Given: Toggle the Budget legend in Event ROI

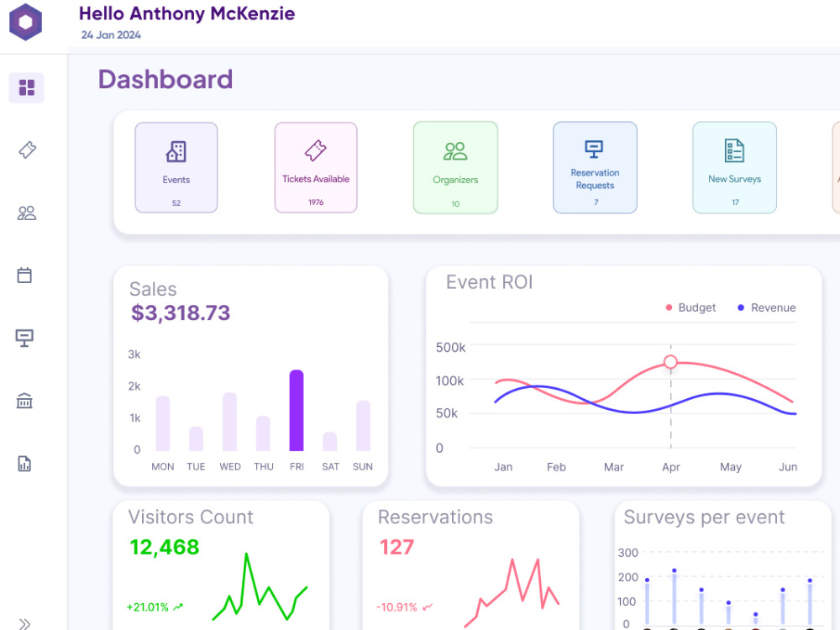Looking at the screenshot, I should [x=690, y=307].
